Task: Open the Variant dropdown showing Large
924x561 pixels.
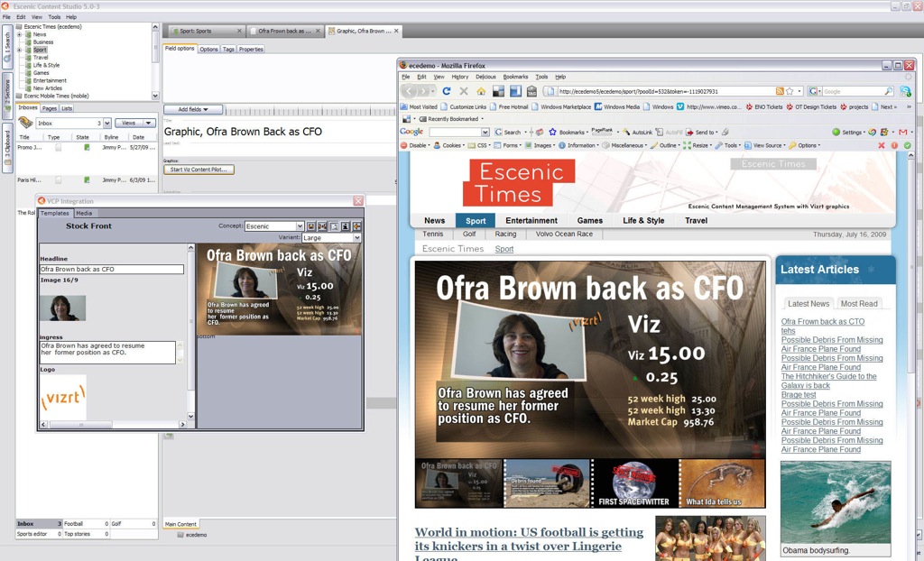Action: click(x=331, y=237)
